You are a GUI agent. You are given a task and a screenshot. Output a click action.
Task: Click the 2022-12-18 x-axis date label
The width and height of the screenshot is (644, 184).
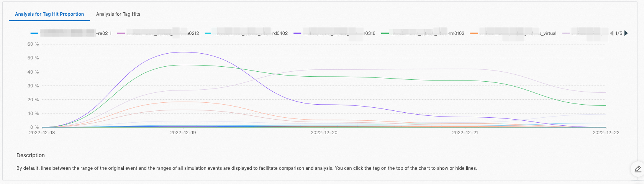(42, 133)
